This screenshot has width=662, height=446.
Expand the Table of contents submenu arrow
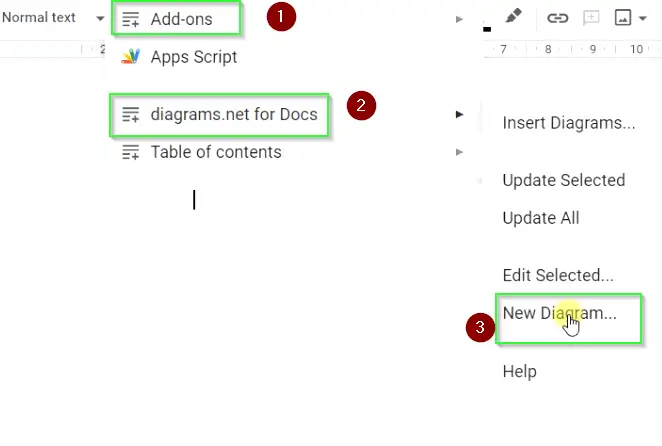[459, 152]
